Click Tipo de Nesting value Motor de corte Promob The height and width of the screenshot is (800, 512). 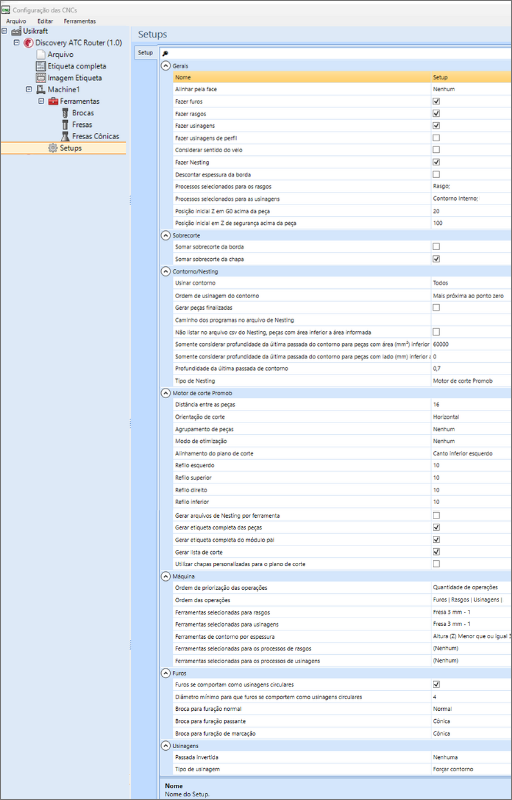point(463,381)
